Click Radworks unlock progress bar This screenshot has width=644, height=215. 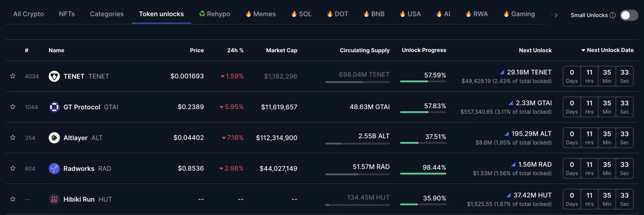click(423, 174)
